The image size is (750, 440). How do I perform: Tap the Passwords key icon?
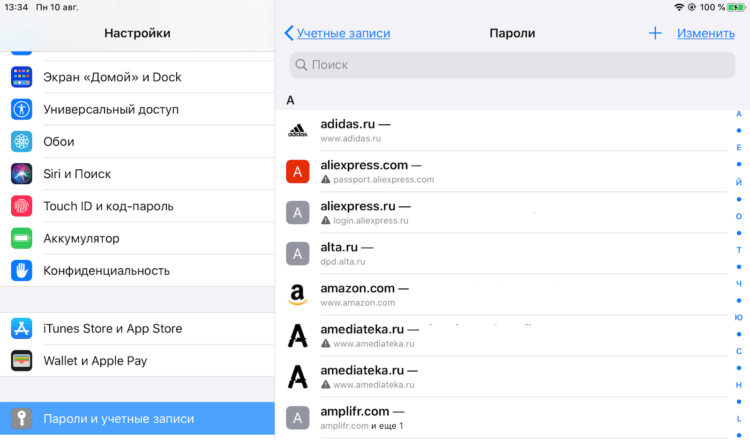[x=22, y=418]
